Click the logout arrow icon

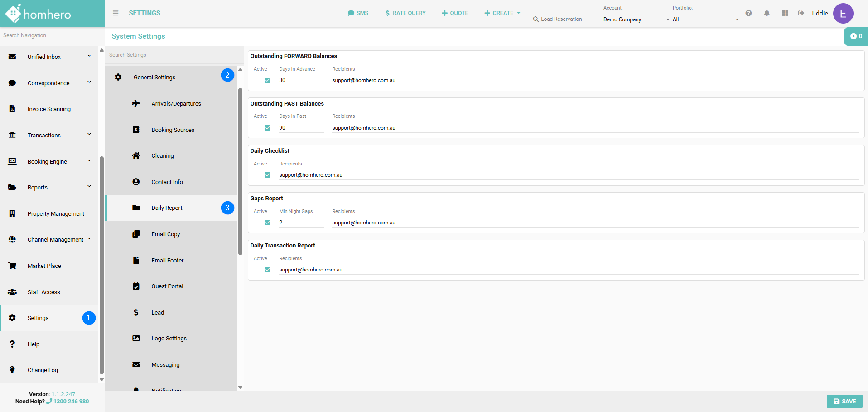(x=801, y=13)
